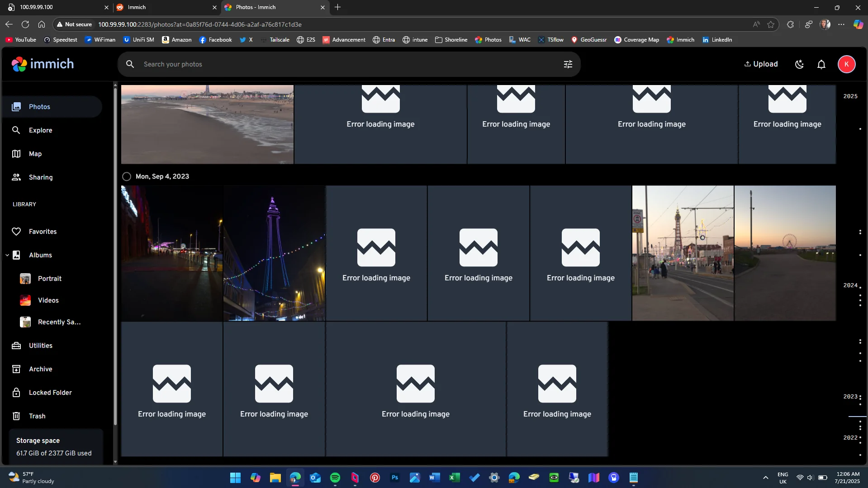Click the Upload button
The height and width of the screenshot is (488, 868).
(760, 64)
